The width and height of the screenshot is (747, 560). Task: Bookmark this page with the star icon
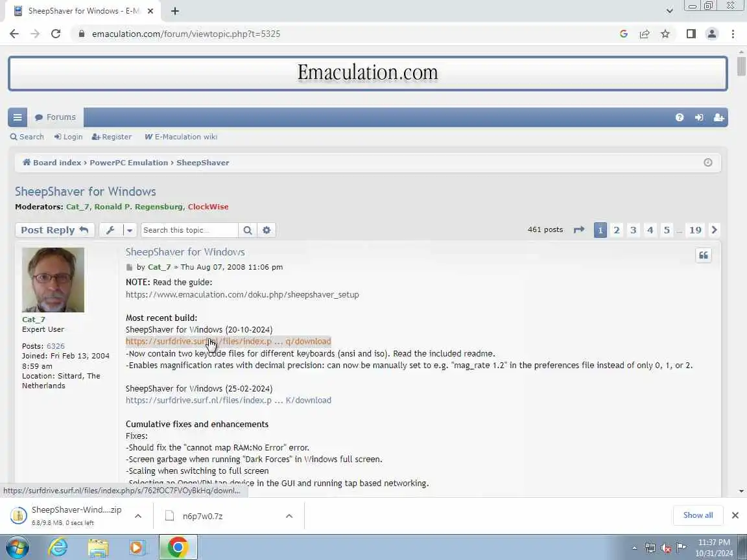tap(665, 34)
